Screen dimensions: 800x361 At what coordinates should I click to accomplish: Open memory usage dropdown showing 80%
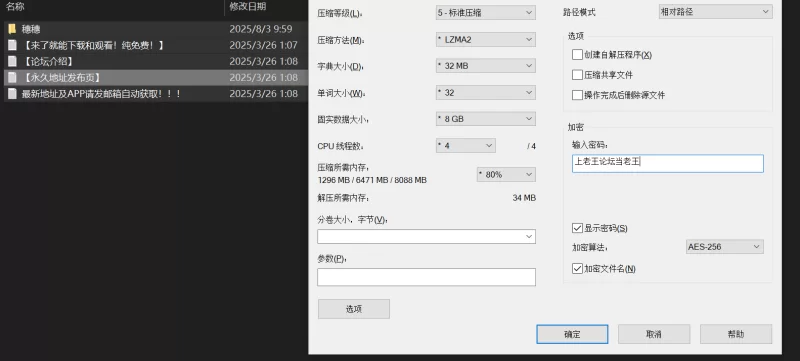pyautogui.click(x=506, y=174)
